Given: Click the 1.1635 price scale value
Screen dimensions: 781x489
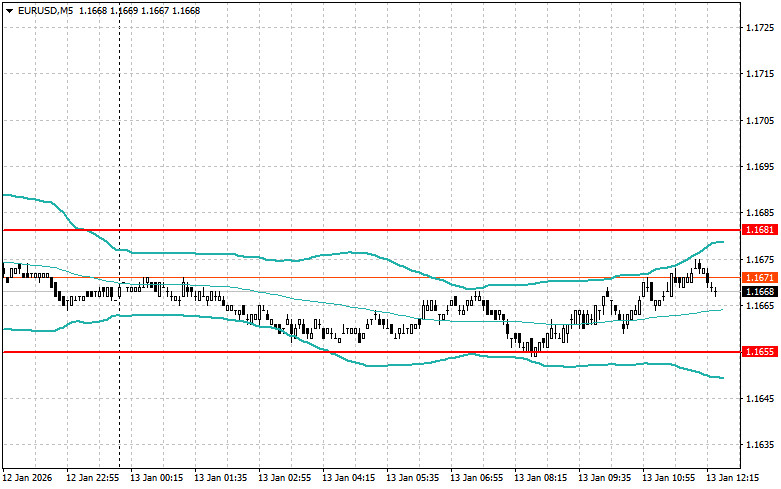Looking at the screenshot, I should pos(760,445).
